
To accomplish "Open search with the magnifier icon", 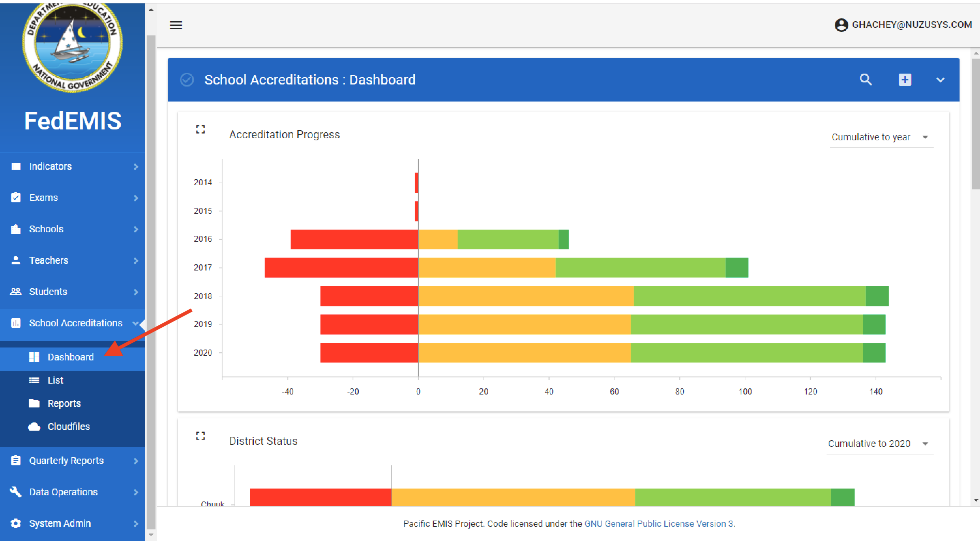I will 865,80.
